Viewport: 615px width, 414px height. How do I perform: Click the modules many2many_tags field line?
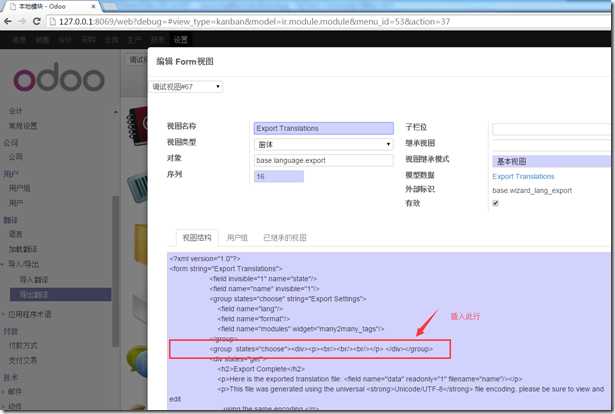(301, 329)
